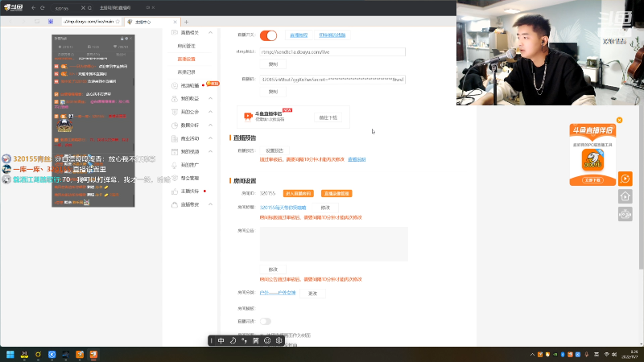Click the bottom gray icon on right float bar
This screenshot has width=644, height=362.
pyautogui.click(x=625, y=214)
